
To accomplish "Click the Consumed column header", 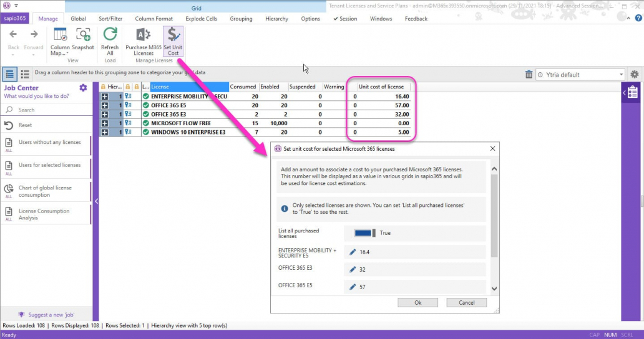I will click(243, 87).
